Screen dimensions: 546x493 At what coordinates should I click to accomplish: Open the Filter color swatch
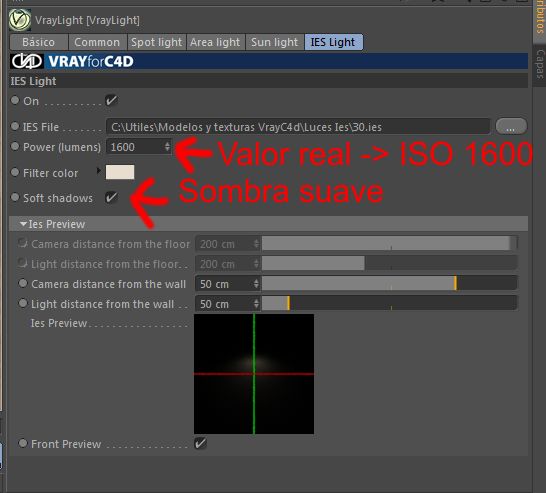click(x=120, y=172)
